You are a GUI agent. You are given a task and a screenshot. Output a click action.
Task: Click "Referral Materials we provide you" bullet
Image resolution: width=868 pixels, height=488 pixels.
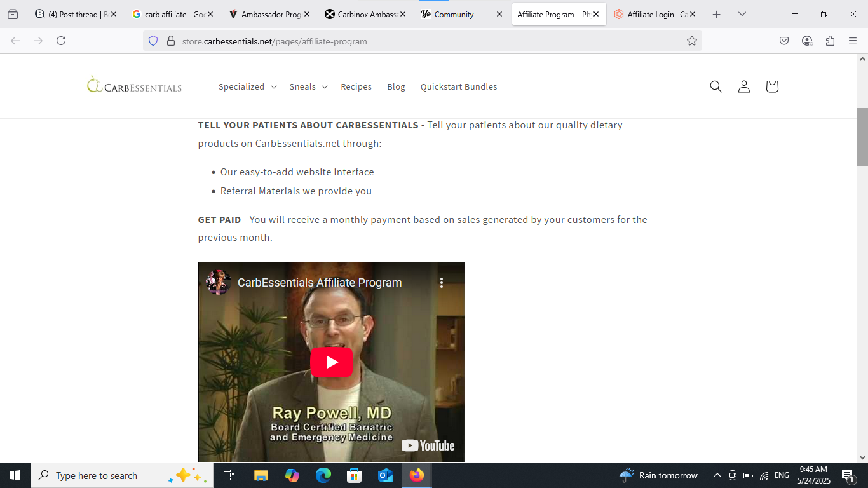coord(296,191)
